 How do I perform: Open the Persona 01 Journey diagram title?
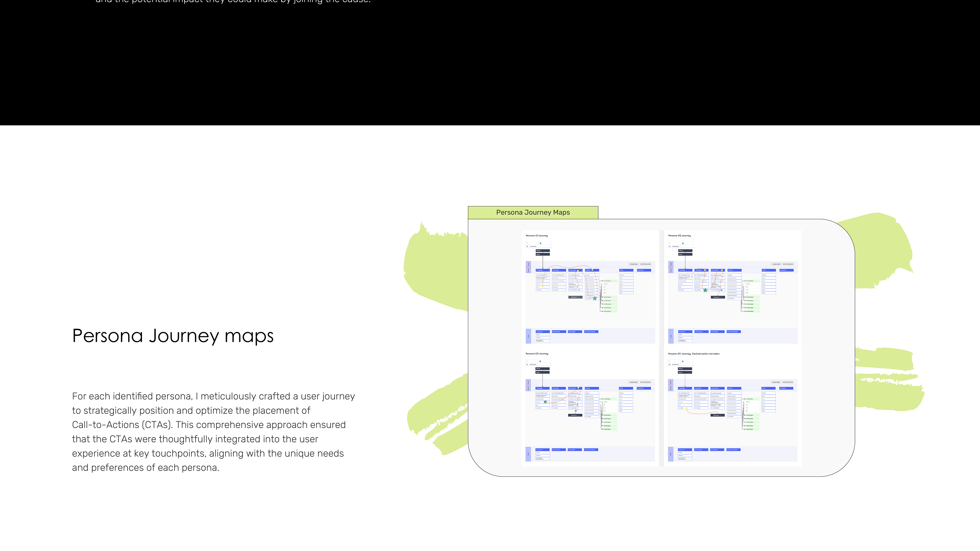coord(537,236)
